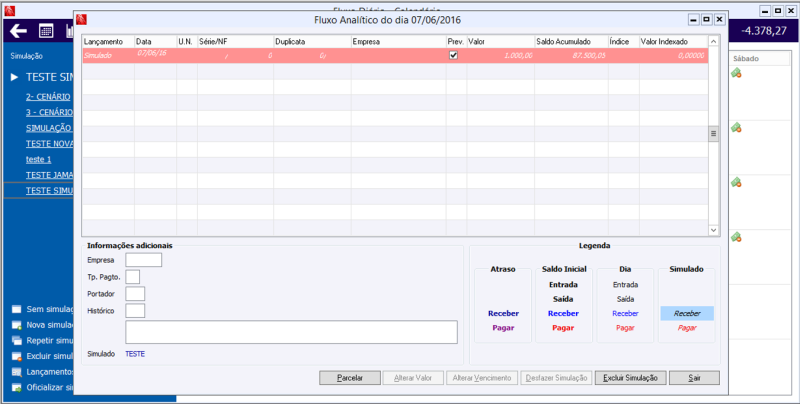Screen dimensions: 800x404
Task: Click the grid vertical scrollbar thumb
Action: click(x=713, y=134)
